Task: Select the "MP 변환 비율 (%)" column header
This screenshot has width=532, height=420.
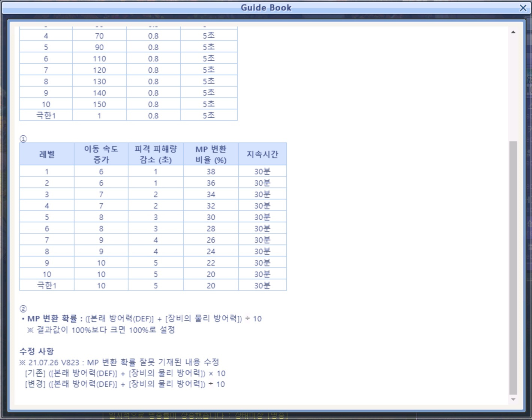Action: coord(211,154)
